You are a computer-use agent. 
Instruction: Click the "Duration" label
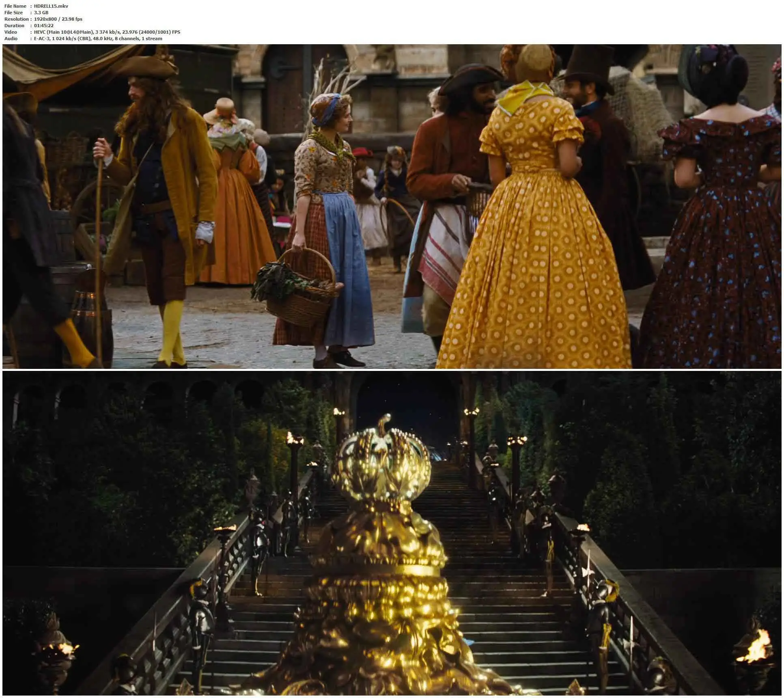[x=14, y=26]
